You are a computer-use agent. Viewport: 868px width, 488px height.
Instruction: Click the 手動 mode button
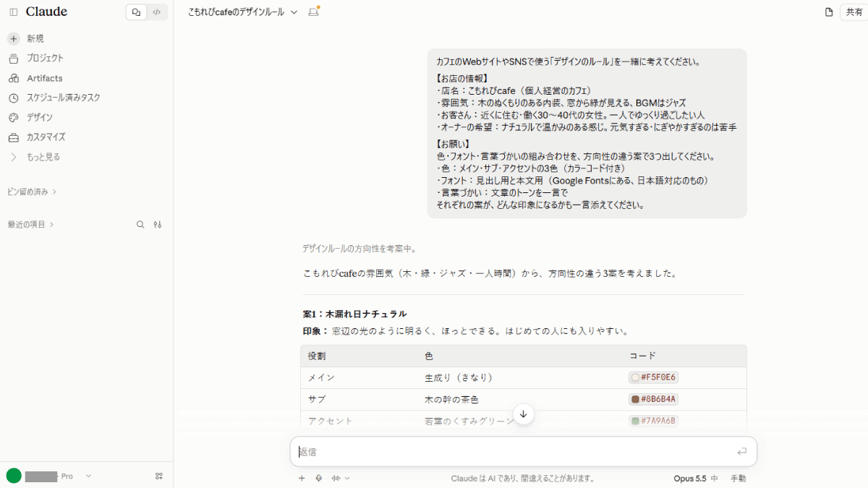(x=738, y=478)
